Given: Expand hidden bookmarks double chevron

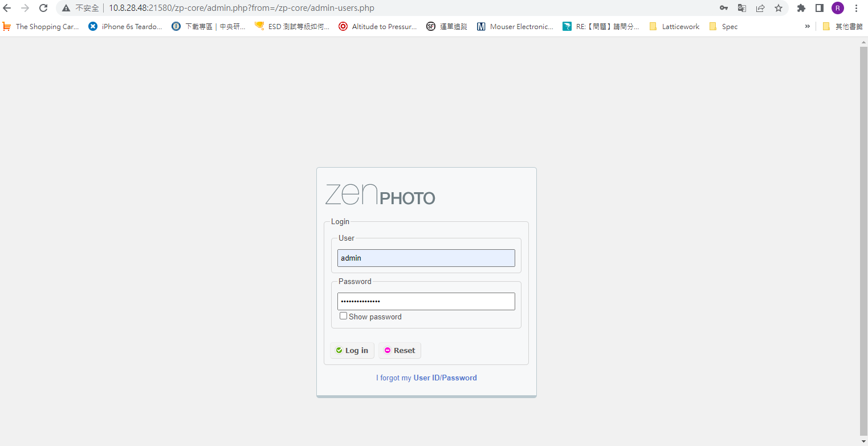Looking at the screenshot, I should (x=807, y=26).
